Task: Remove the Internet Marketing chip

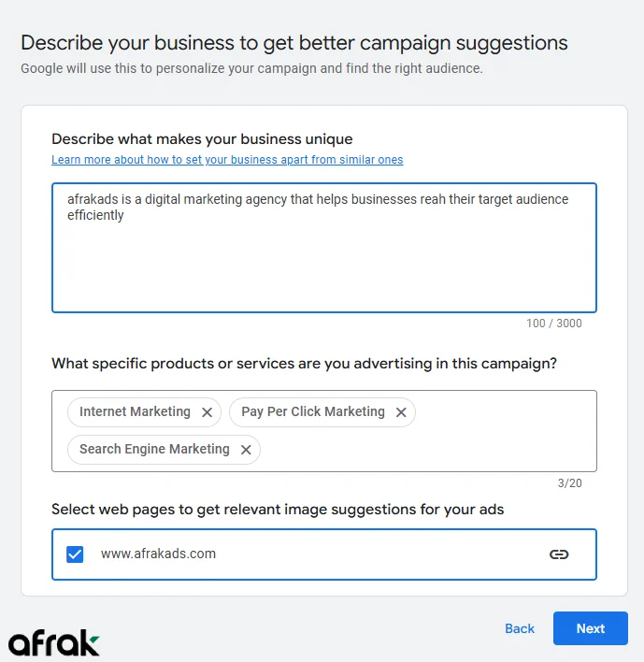Action: (x=208, y=412)
